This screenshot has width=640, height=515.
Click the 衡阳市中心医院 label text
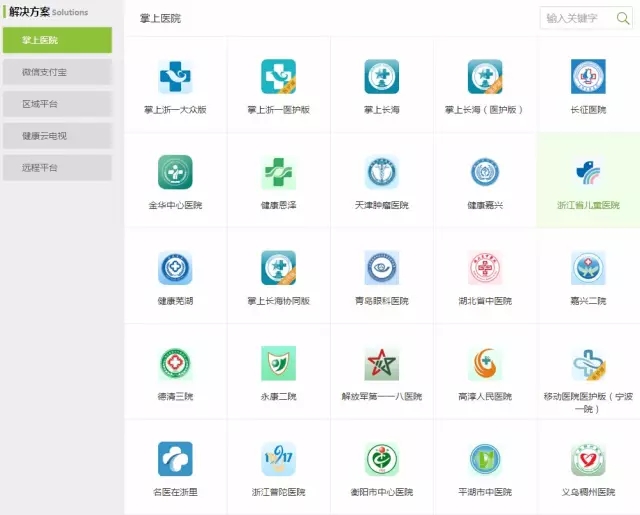point(382,492)
